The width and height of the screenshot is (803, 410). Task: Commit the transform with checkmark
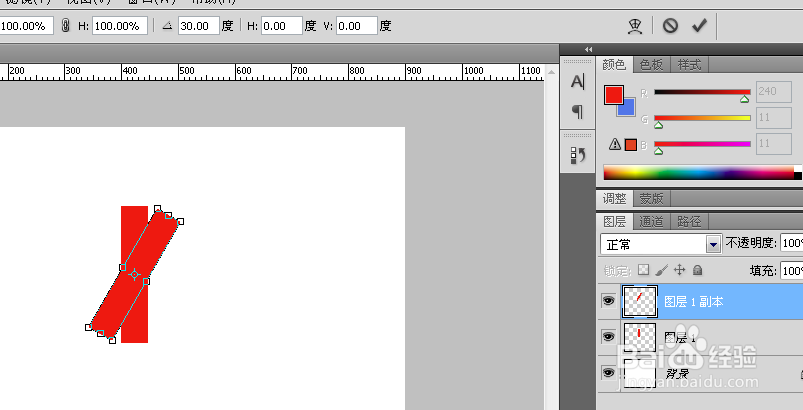click(x=699, y=26)
